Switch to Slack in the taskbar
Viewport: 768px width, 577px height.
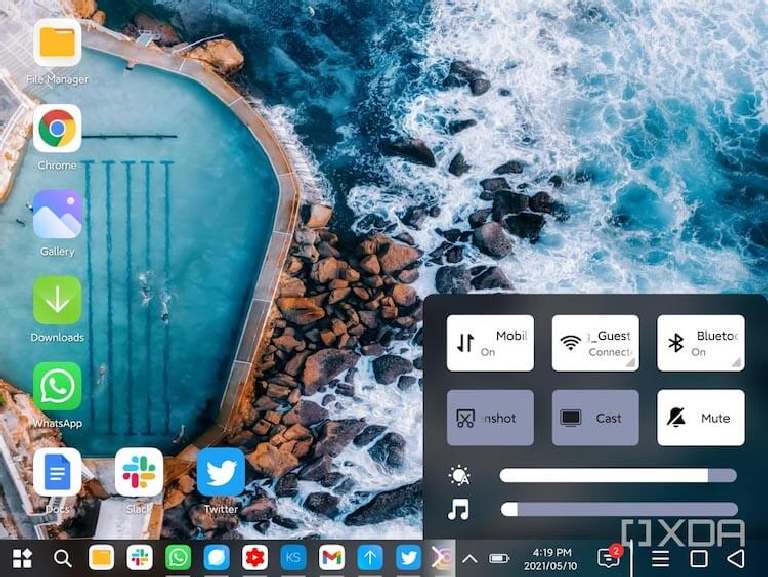coord(140,557)
